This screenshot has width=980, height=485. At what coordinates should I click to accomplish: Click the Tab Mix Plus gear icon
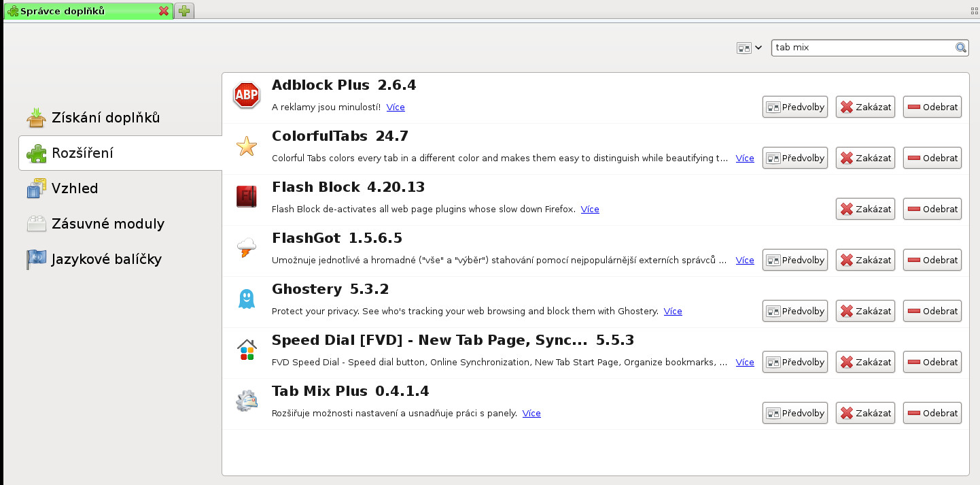(x=246, y=401)
